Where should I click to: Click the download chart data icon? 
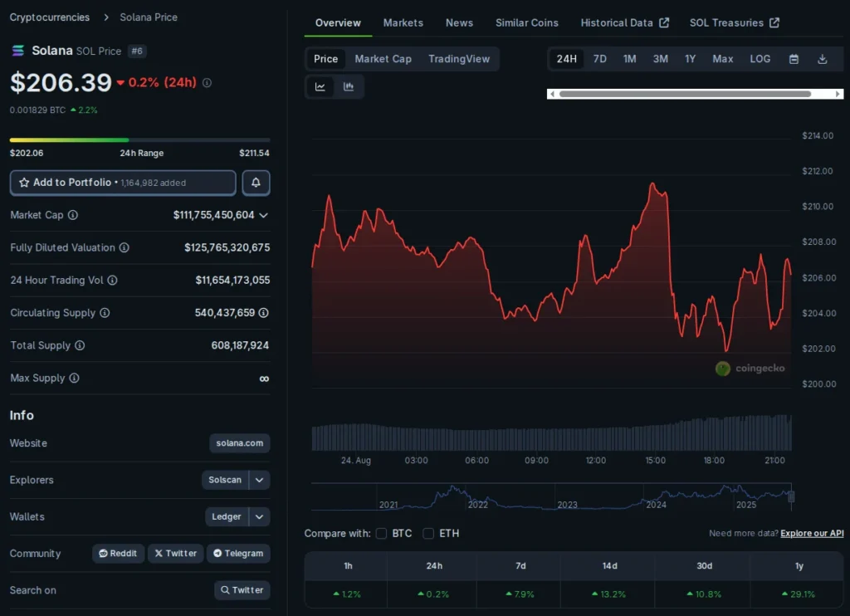click(823, 59)
